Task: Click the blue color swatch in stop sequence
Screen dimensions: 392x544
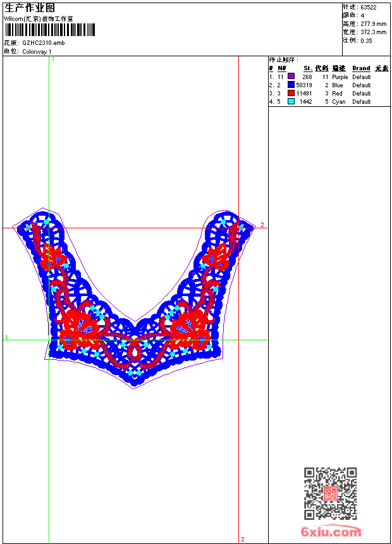Action: point(291,85)
